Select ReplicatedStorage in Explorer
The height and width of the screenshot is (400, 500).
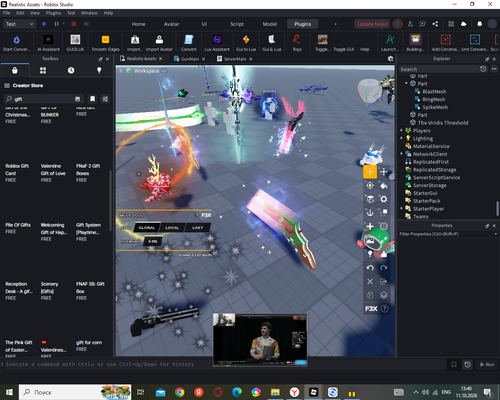[x=434, y=170]
